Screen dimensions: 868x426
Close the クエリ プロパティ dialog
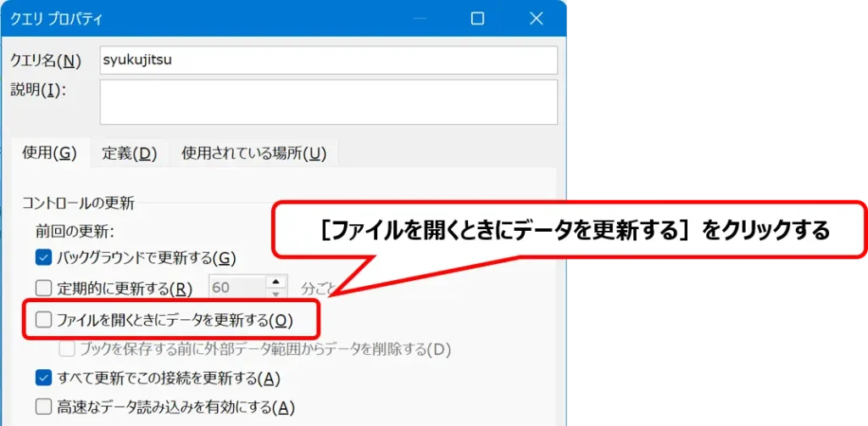(x=536, y=19)
